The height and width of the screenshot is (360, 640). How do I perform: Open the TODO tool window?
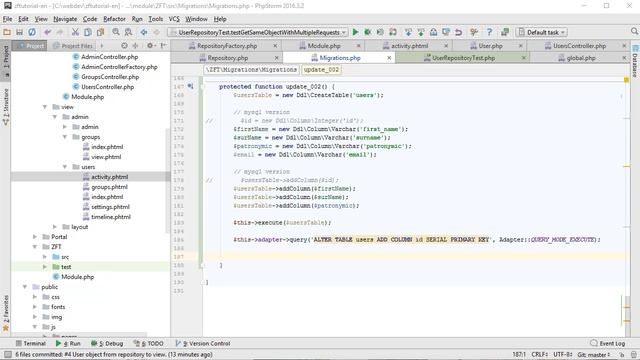pos(149,344)
